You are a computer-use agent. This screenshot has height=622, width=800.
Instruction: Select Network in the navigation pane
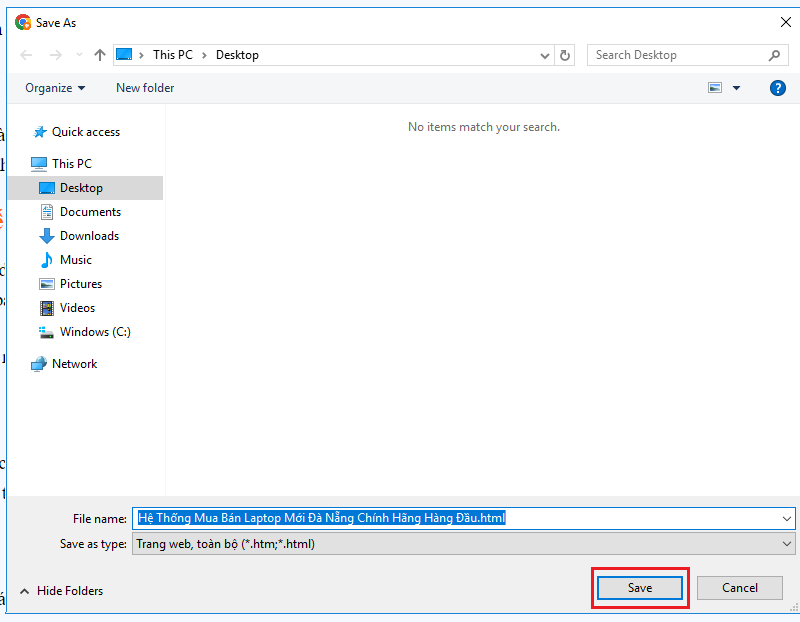tap(74, 364)
